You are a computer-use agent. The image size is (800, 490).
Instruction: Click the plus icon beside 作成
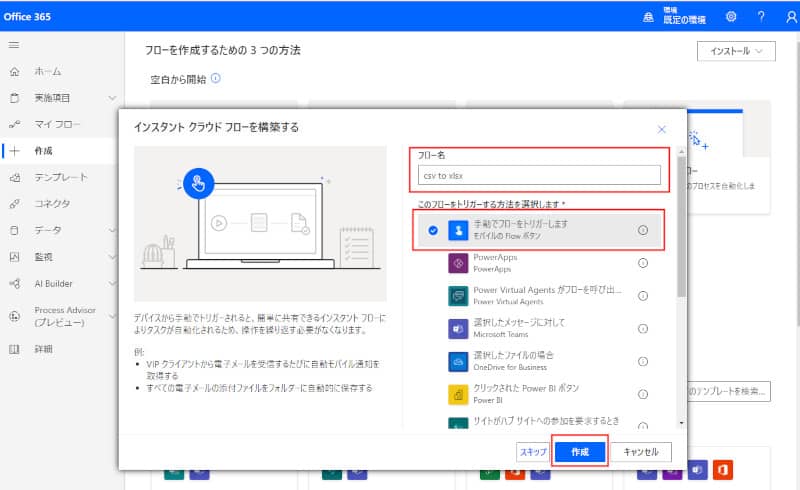pyautogui.click(x=15, y=151)
